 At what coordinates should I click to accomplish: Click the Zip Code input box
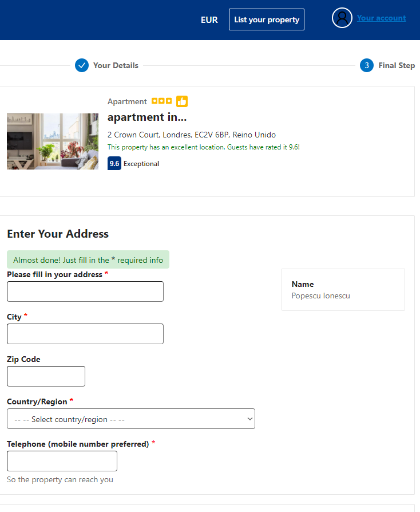(46, 376)
